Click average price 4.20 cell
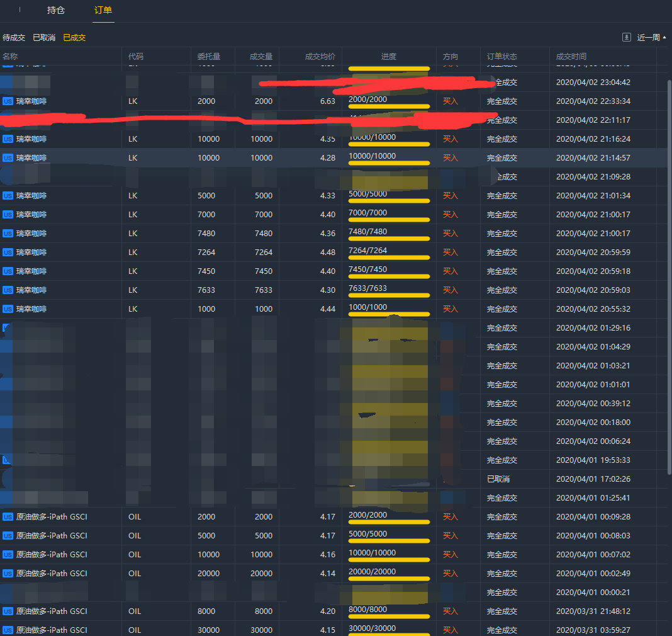Screen dimensions: 672x636 pos(327,611)
